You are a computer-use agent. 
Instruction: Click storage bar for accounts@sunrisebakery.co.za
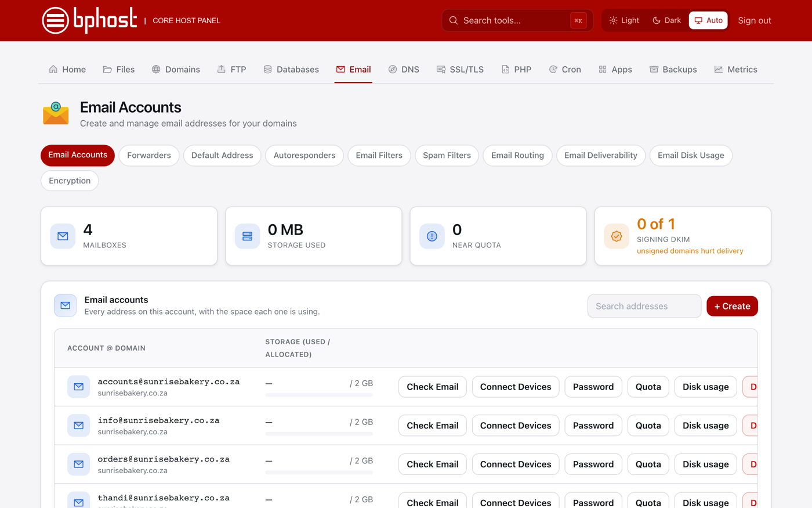(x=319, y=395)
